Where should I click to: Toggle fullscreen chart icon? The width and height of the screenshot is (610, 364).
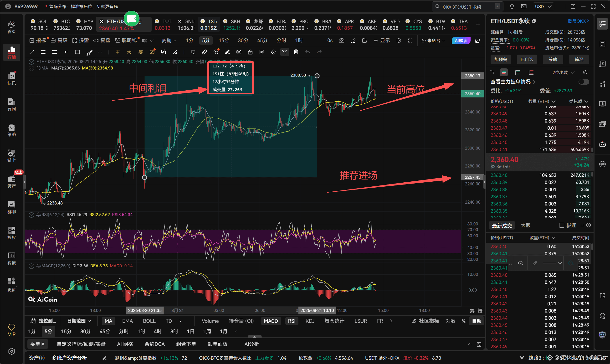point(410,41)
